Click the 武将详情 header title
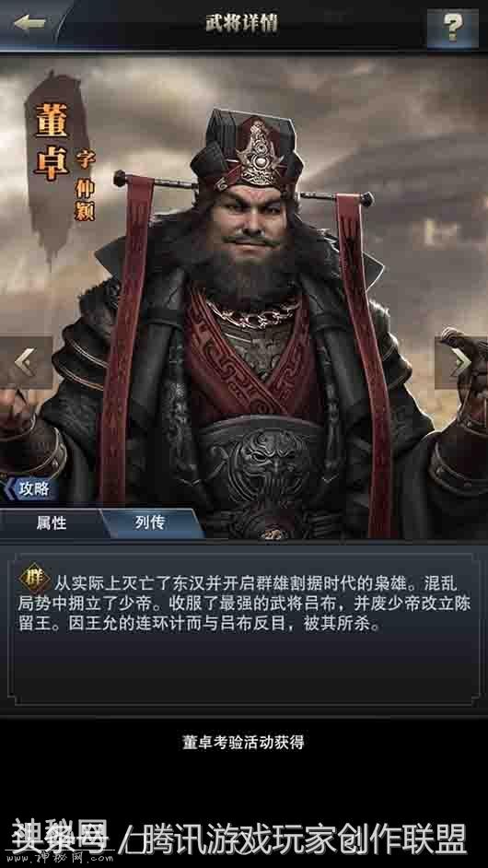 (x=242, y=23)
